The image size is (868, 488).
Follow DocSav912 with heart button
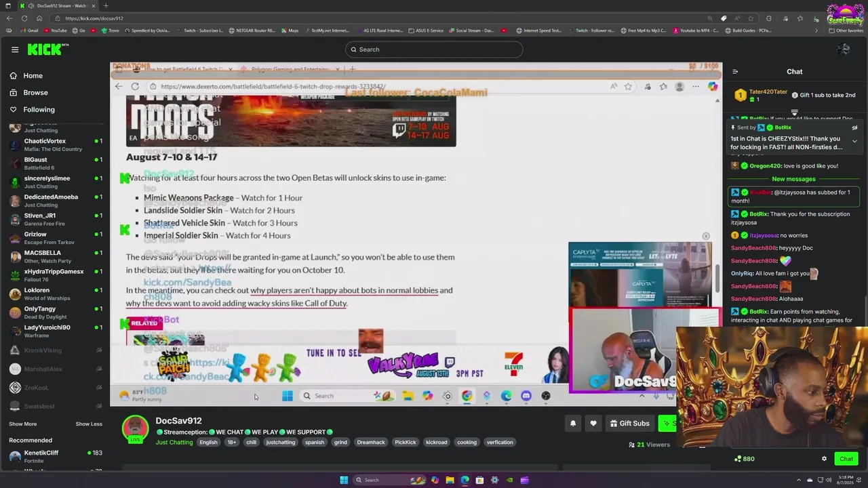click(593, 424)
